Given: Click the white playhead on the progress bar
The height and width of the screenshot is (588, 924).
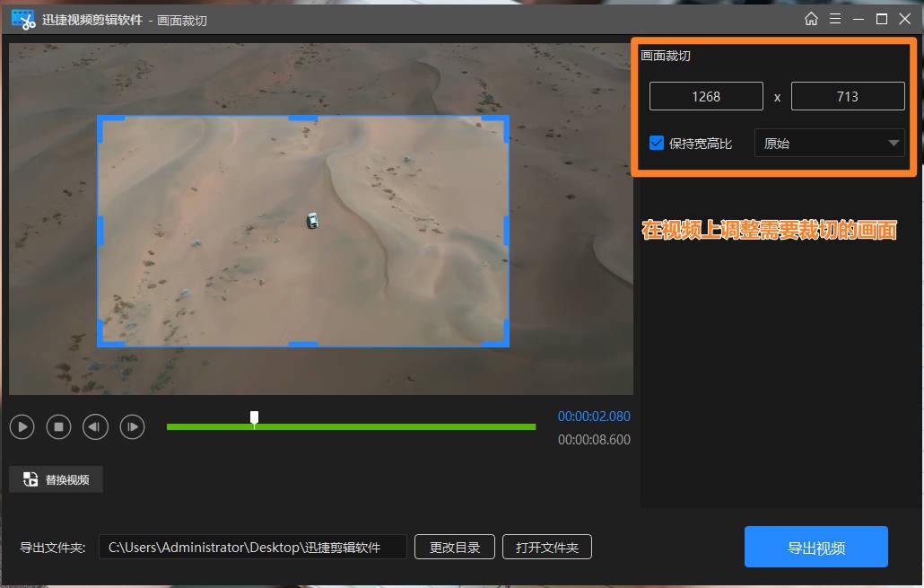Looking at the screenshot, I should [x=254, y=417].
